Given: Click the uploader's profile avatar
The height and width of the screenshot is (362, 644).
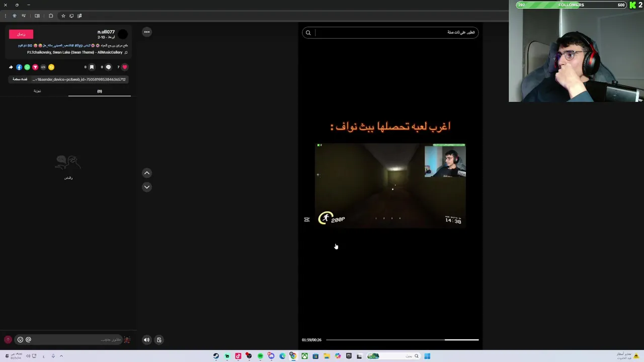Looking at the screenshot, I should point(123,34).
